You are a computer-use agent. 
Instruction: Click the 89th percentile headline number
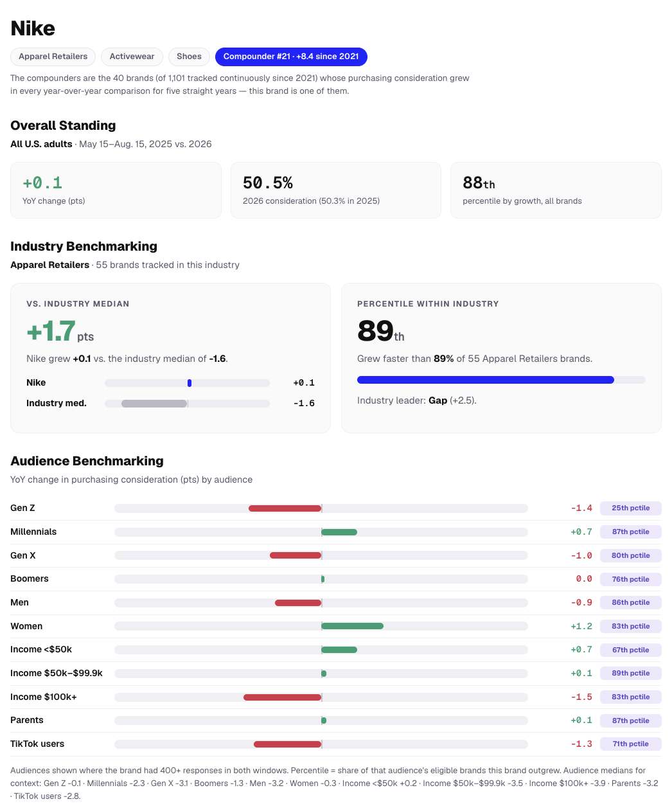tap(381, 332)
